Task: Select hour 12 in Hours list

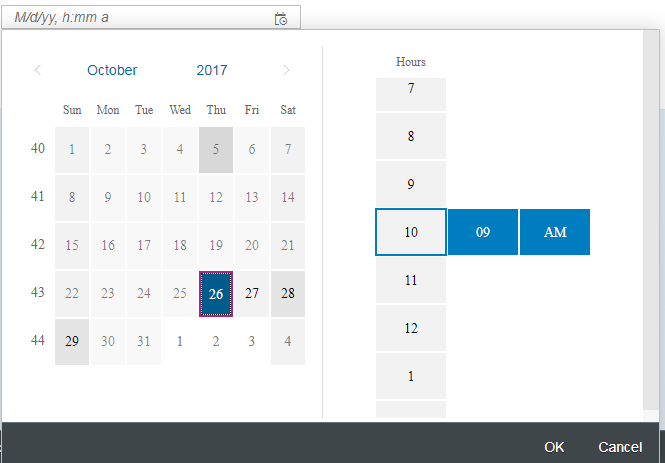Action: pyautogui.click(x=411, y=328)
